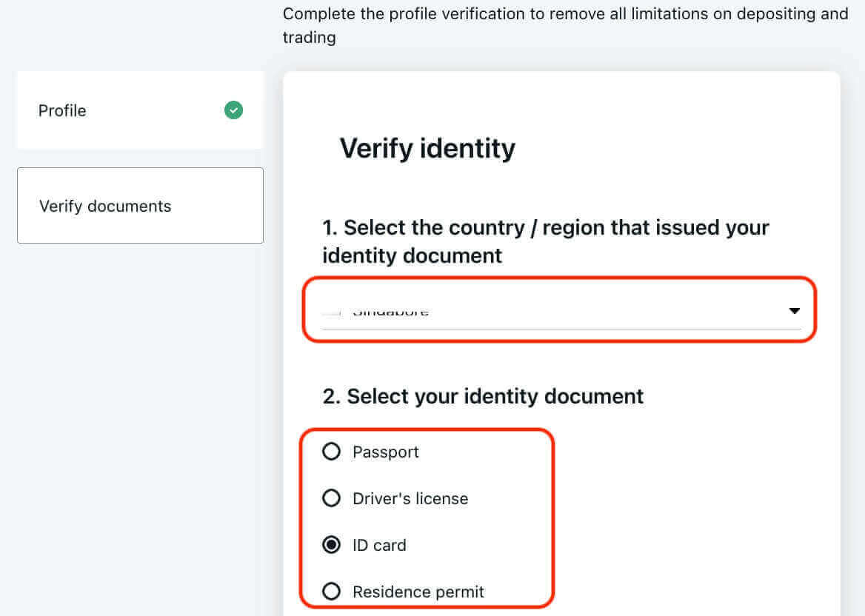The width and height of the screenshot is (865, 616).
Task: Click the step 1 country selection heading
Action: click(x=546, y=241)
